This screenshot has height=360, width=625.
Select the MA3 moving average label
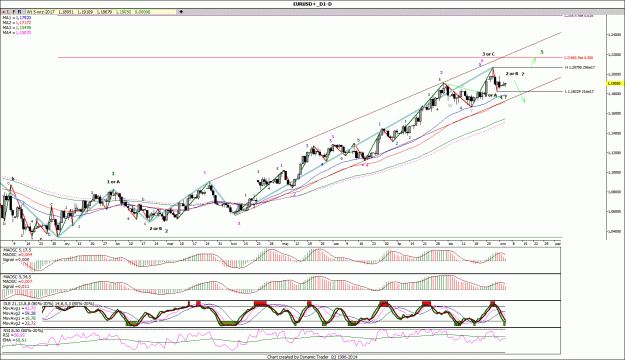pos(17,28)
